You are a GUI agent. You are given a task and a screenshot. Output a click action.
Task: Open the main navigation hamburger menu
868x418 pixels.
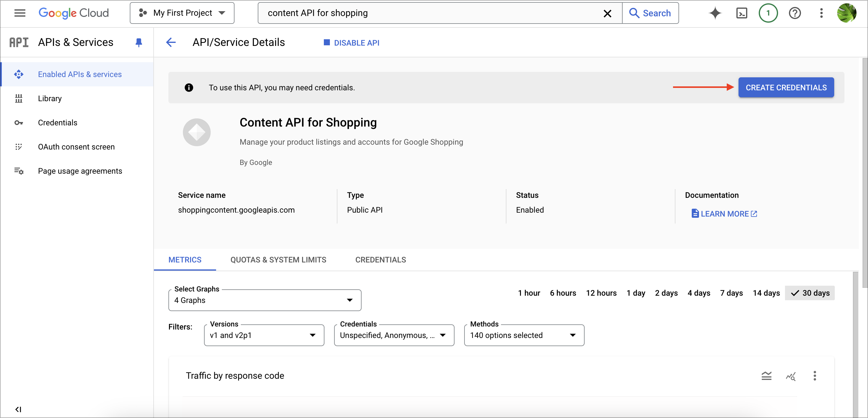20,13
